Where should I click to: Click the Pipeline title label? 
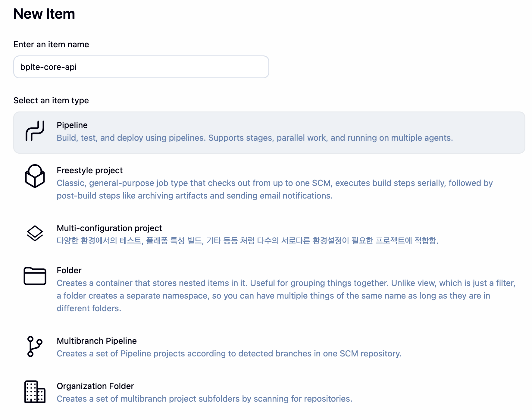(72, 125)
